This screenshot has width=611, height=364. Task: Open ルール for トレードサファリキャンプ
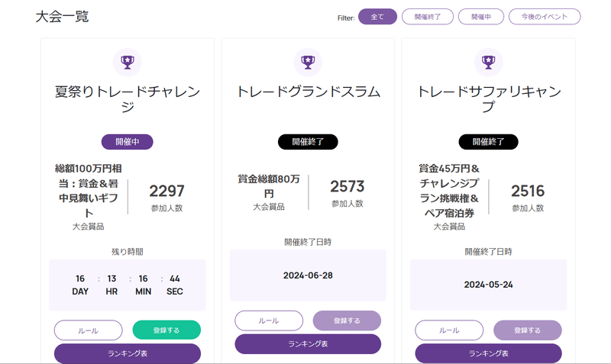(x=449, y=330)
